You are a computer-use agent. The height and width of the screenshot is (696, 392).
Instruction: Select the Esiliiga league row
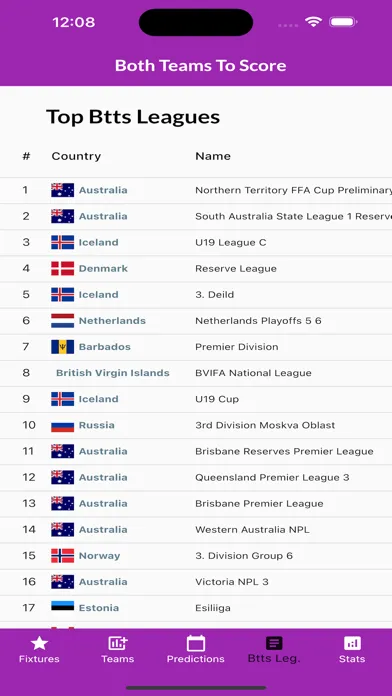click(x=196, y=608)
